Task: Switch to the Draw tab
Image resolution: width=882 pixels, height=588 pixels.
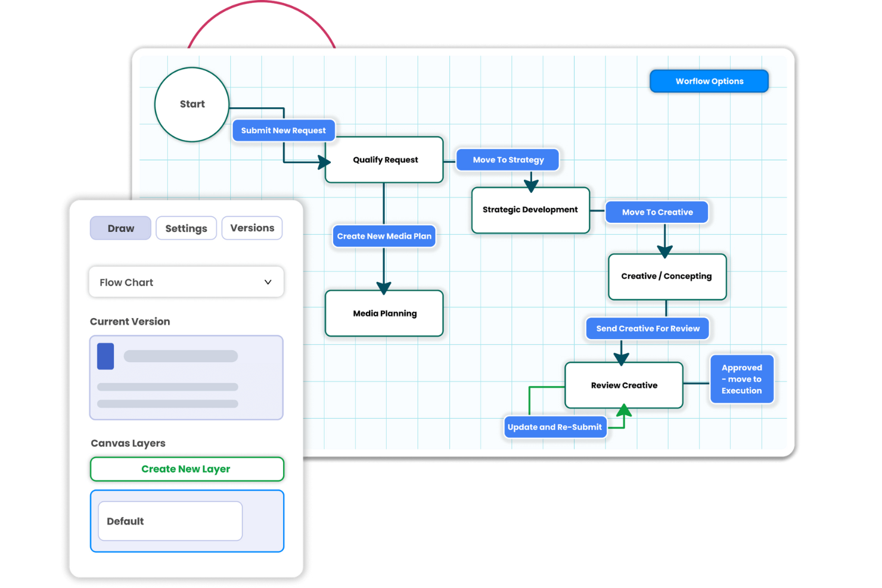Action: (x=120, y=228)
